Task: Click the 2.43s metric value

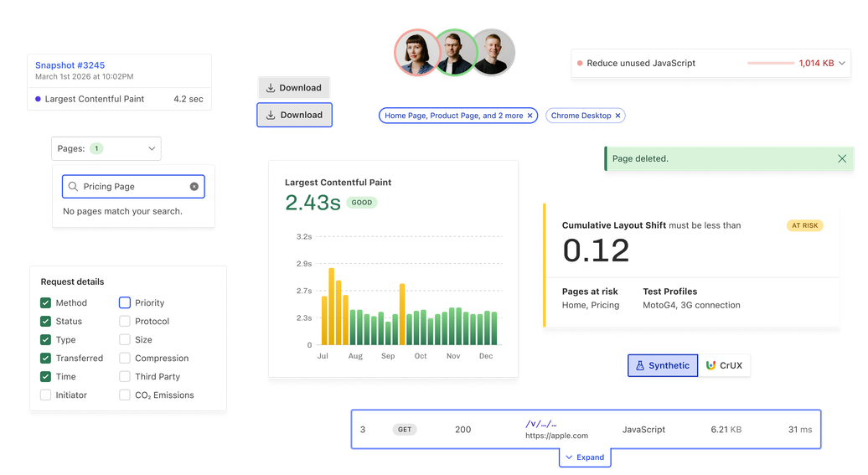Action: point(313,203)
